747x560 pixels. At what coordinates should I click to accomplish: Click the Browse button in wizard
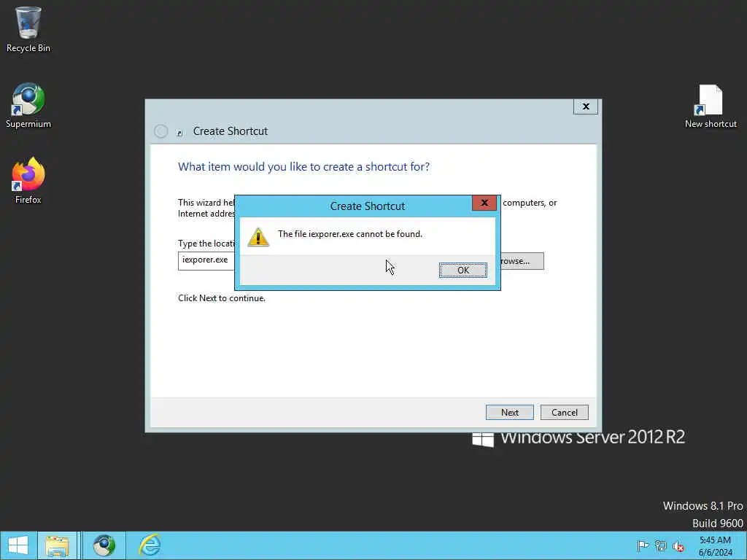coord(522,261)
